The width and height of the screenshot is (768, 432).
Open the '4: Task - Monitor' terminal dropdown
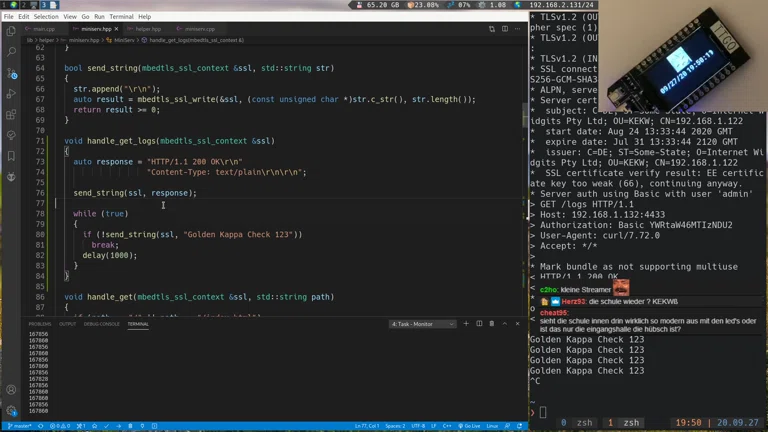[x=422, y=324]
